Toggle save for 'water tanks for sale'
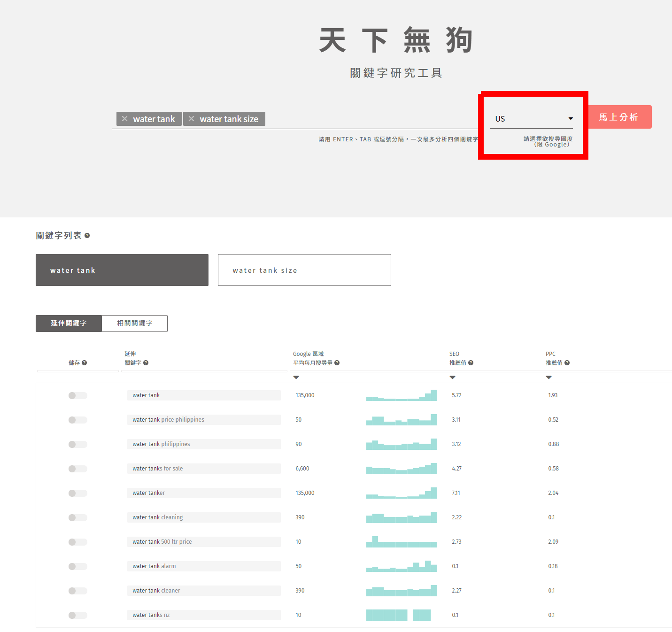 coord(77,469)
